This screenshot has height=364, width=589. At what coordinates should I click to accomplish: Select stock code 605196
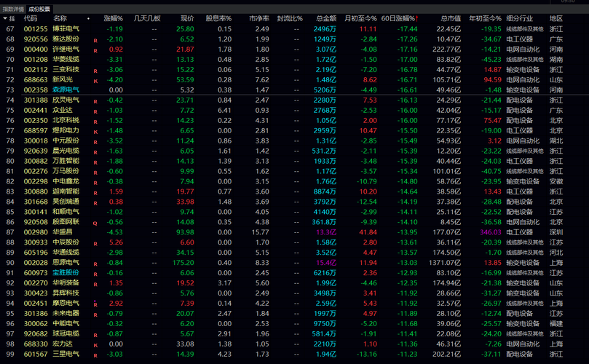[x=36, y=252]
